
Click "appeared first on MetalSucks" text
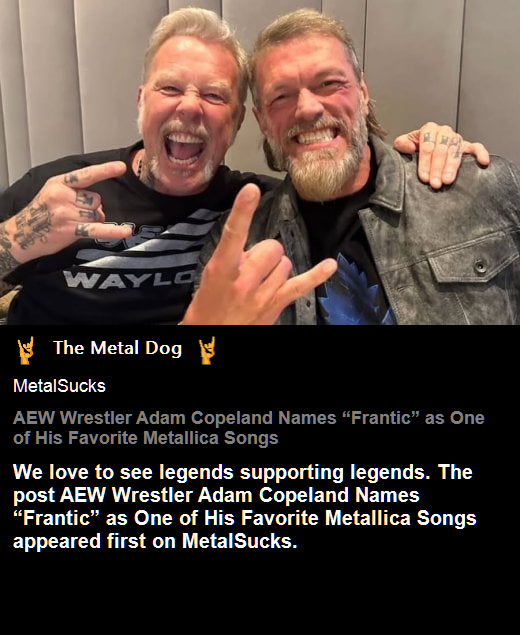[155, 541]
